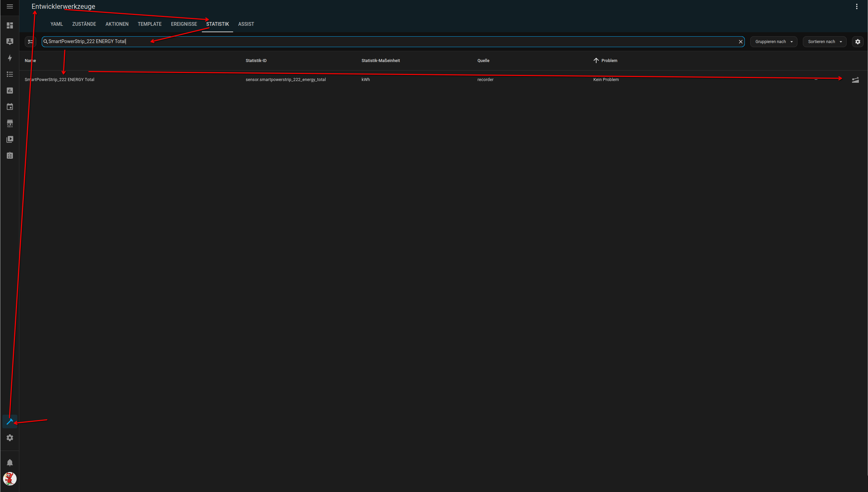The height and width of the screenshot is (492, 868).
Task: Switch to the ZUSTÄNDE tab
Action: point(84,24)
